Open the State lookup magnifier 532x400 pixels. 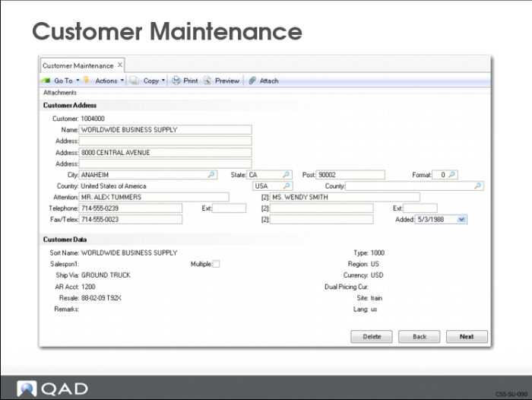(287, 175)
